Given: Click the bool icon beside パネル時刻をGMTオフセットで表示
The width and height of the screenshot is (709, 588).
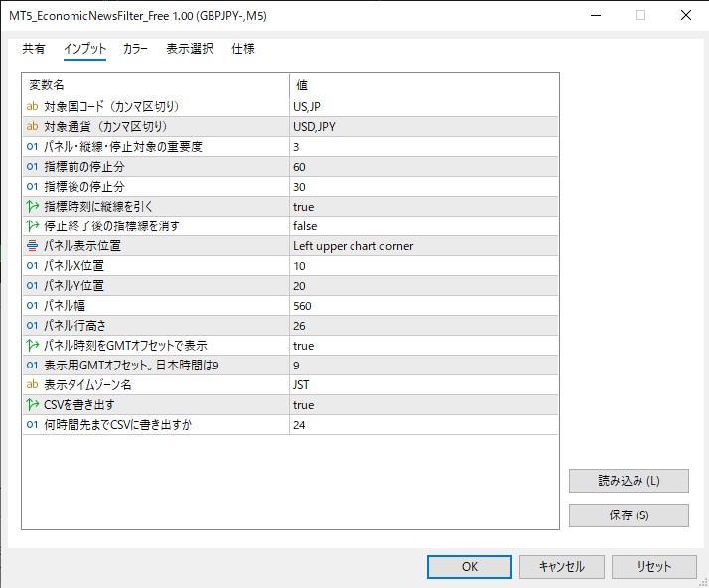Looking at the screenshot, I should pos(33,345).
